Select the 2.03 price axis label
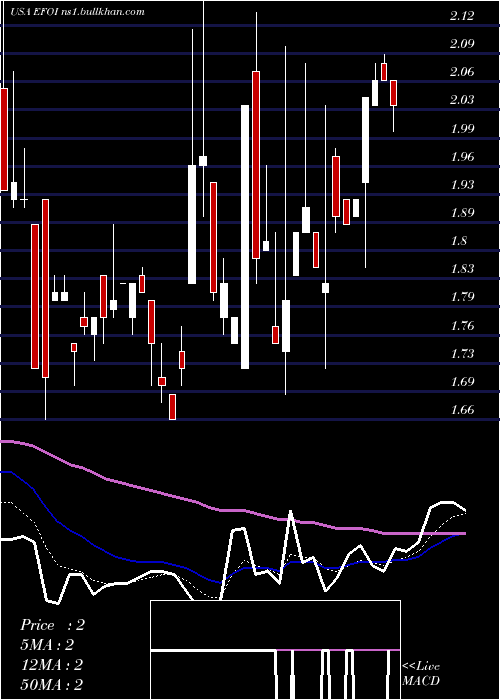The height and width of the screenshot is (700, 500). tap(462, 100)
